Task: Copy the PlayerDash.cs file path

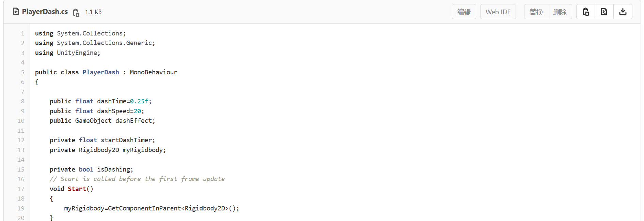Action: 76,13
